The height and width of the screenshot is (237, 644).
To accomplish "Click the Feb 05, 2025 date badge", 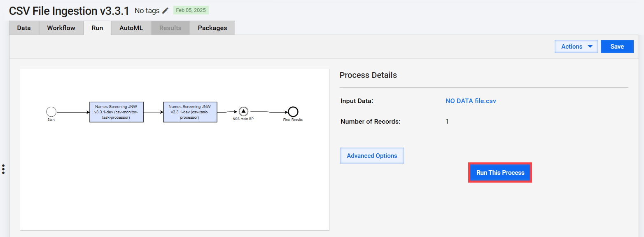I will [x=191, y=10].
